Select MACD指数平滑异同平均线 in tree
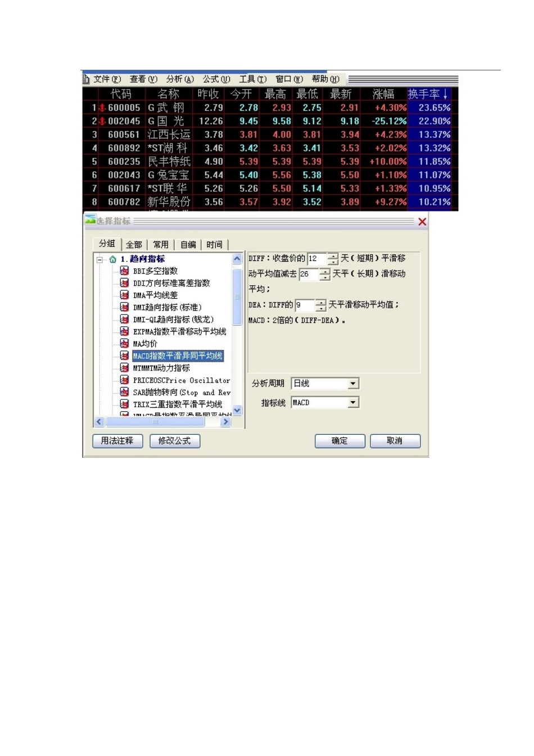This screenshot has width=534, height=756. click(x=178, y=355)
